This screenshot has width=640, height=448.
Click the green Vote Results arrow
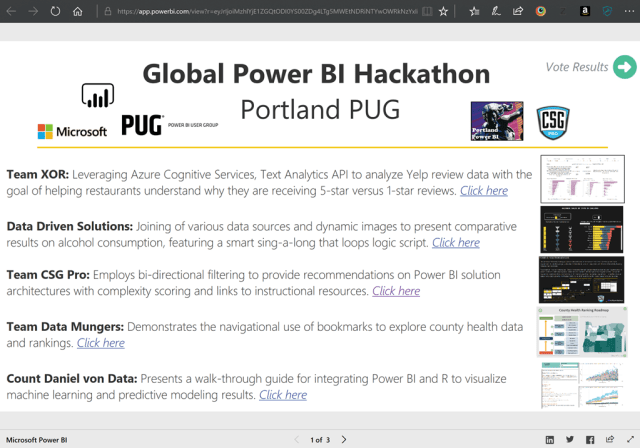pos(624,67)
